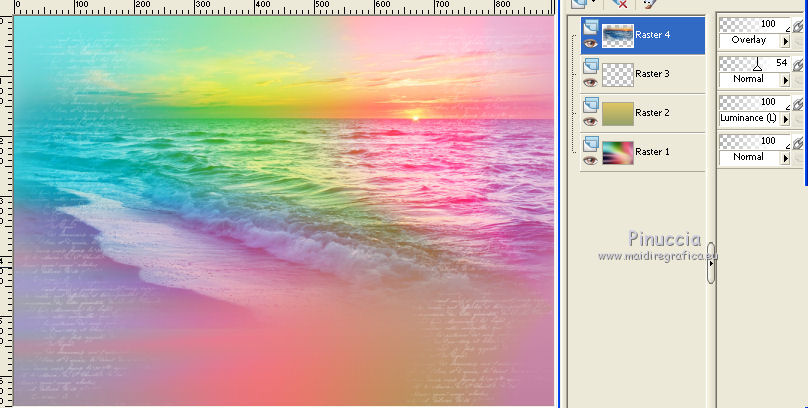Select the Raster 4 layer name

tap(652, 35)
